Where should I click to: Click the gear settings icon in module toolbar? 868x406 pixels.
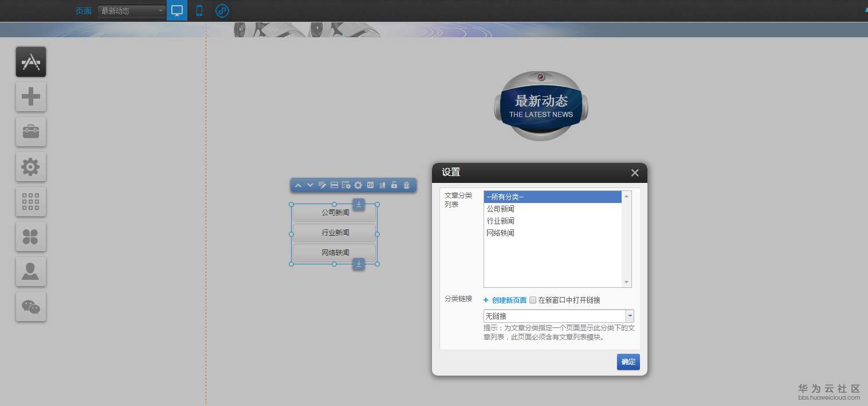(358, 185)
